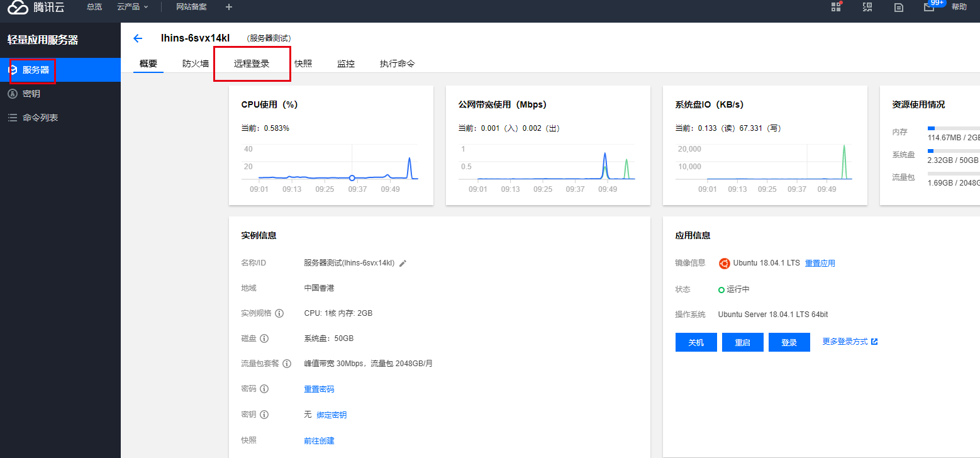This screenshot has width=980, height=458.
Task: Click the 帮助 help menu
Action: pyautogui.click(x=959, y=7)
